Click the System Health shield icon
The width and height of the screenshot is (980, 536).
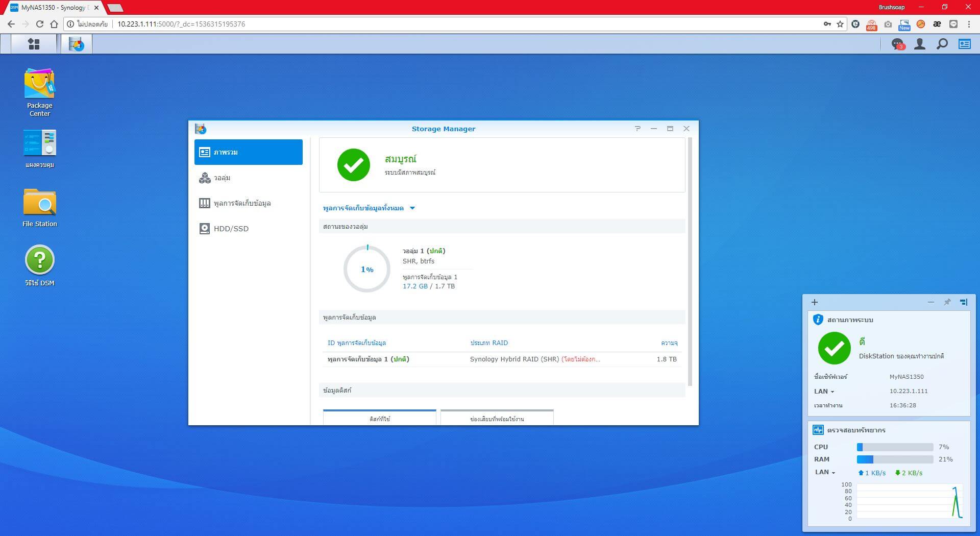[818, 320]
